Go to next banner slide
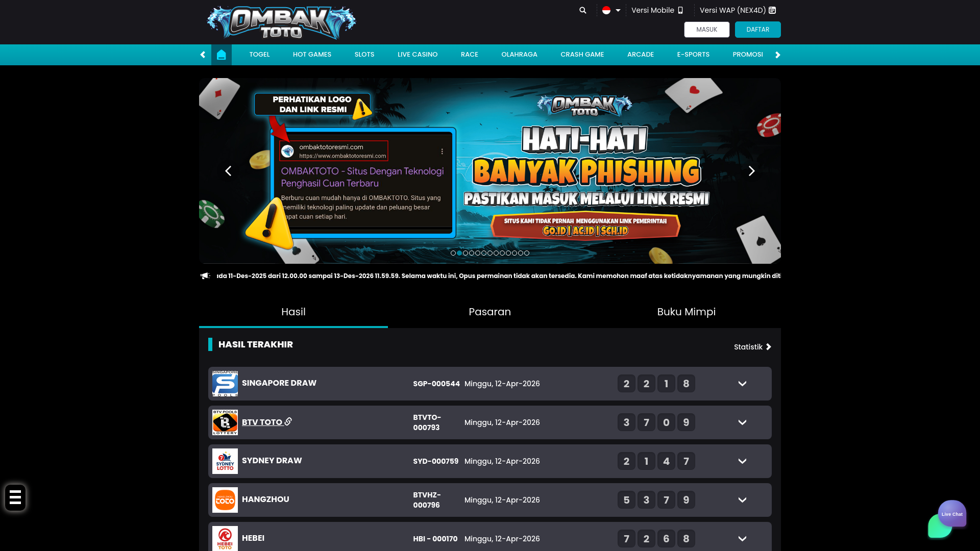 (x=751, y=171)
